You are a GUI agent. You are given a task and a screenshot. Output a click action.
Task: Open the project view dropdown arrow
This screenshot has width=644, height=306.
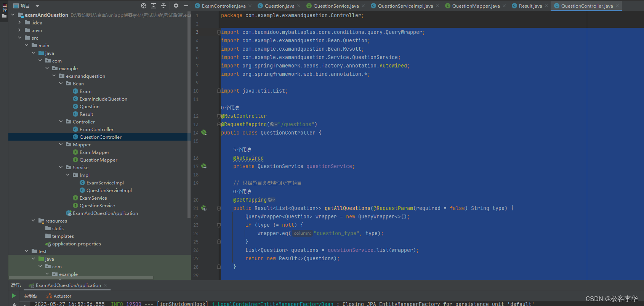(x=37, y=6)
